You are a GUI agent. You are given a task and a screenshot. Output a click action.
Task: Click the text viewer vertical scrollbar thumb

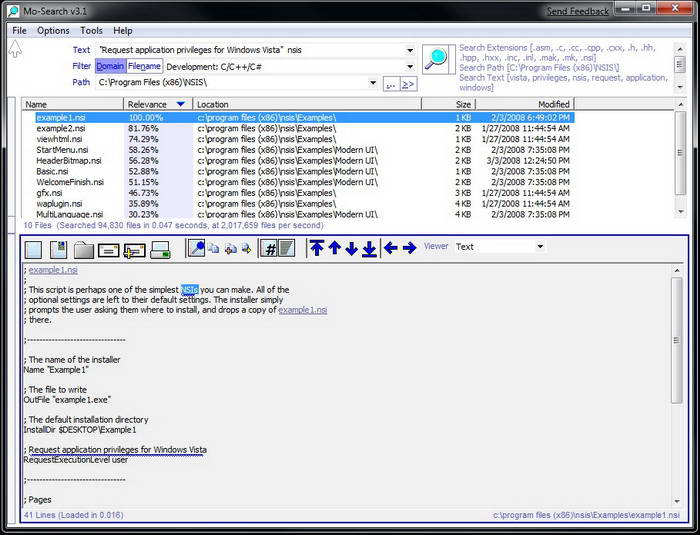(x=676, y=340)
